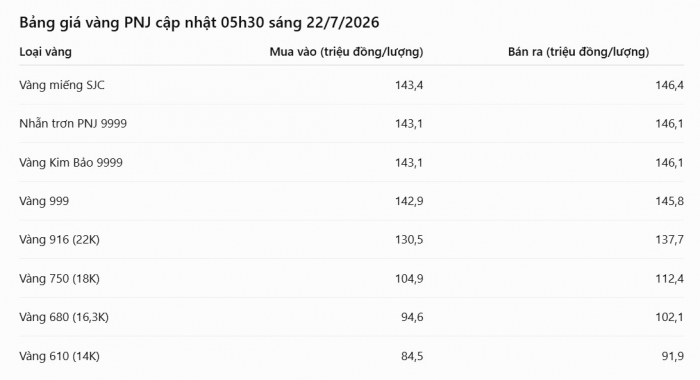Select the 'Vàng 916 (22K)' row label
This screenshot has height=380, width=700.
point(59,240)
